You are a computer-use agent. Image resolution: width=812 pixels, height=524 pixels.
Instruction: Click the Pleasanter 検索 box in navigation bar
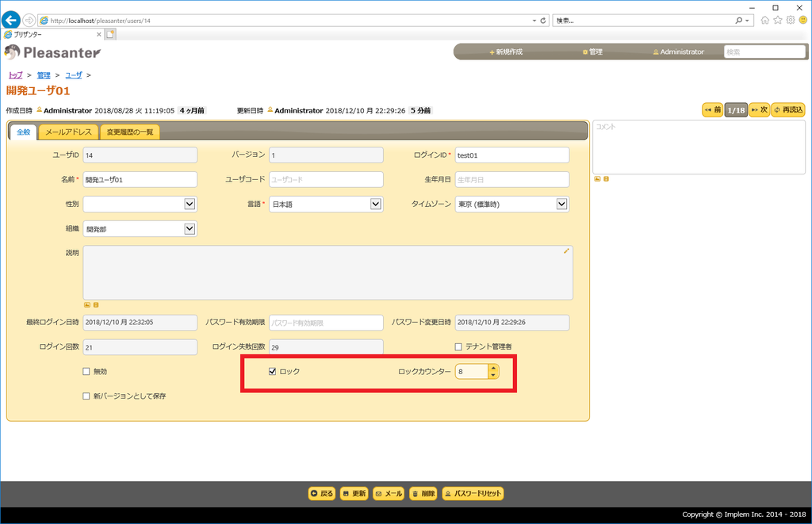pos(764,52)
